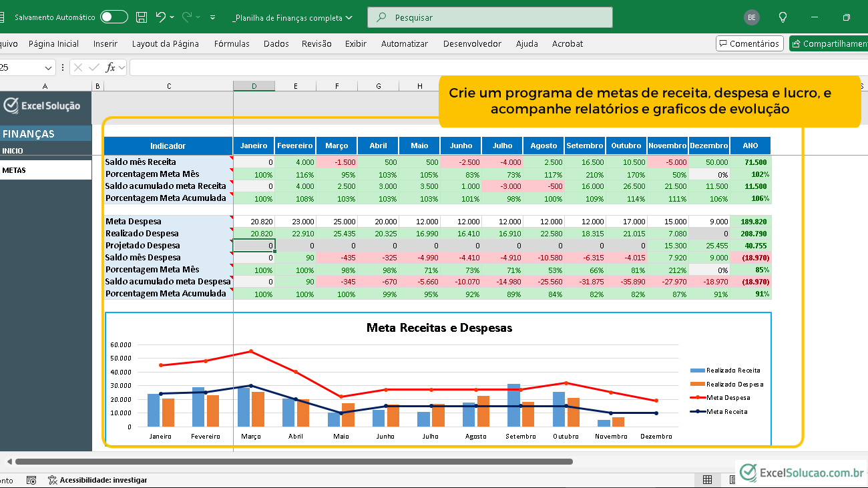Open Customize Quick Access Toolbar dropdown
Image resolution: width=868 pixels, height=488 pixels.
(213, 17)
